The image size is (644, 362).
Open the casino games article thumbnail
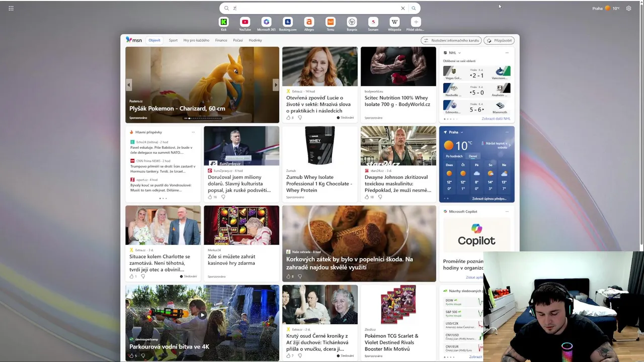coord(242,225)
